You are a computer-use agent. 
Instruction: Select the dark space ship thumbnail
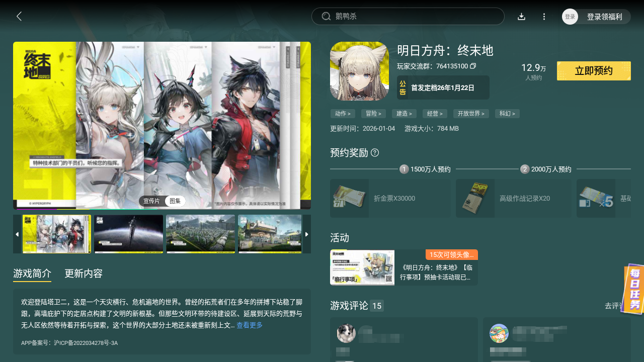129,234
